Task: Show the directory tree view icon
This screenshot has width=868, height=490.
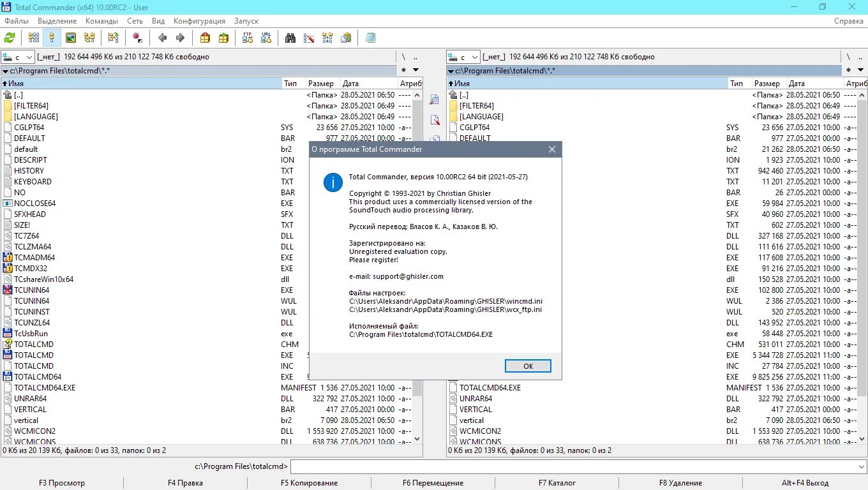Action: pos(89,38)
